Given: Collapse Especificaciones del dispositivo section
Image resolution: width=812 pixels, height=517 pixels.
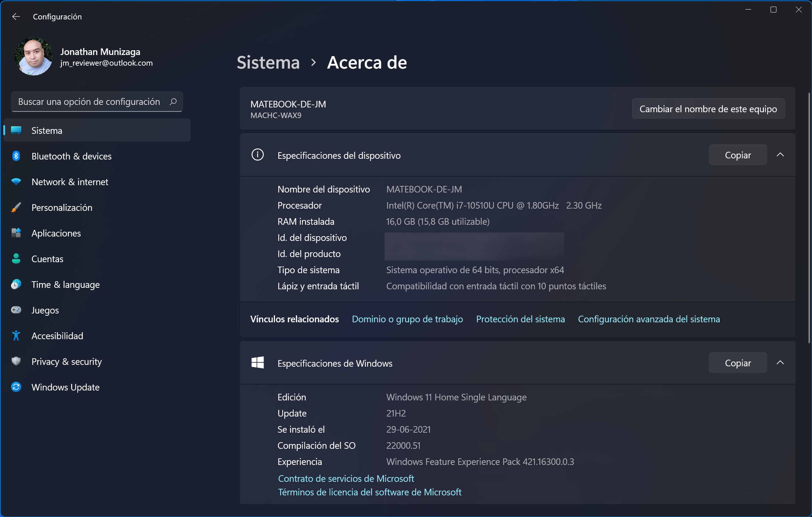Looking at the screenshot, I should point(780,155).
